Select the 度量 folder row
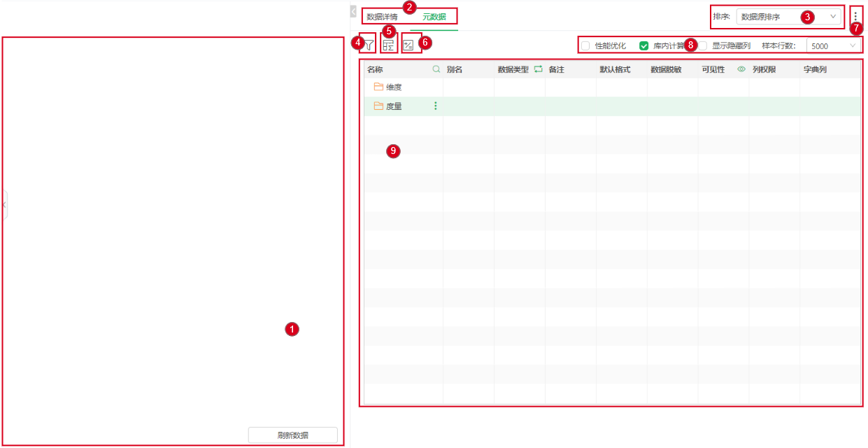Viewport: 868px width, 448px height. pos(393,106)
